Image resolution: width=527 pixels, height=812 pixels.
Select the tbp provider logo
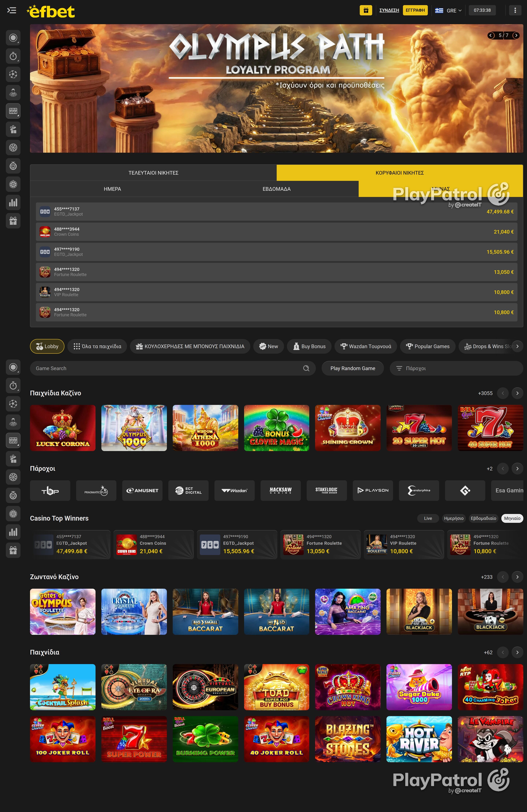(50, 491)
